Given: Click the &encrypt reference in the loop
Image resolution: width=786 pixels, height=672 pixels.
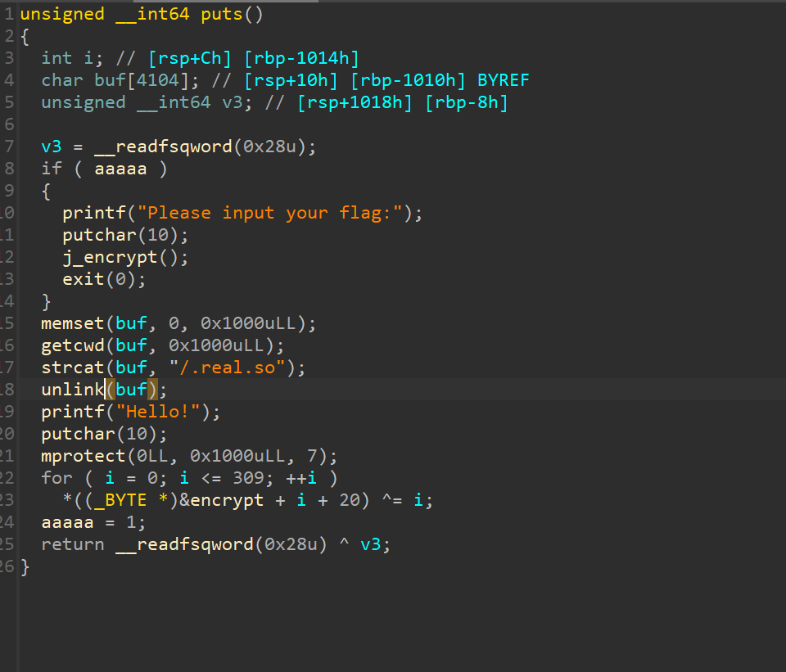Looking at the screenshot, I should [x=221, y=500].
